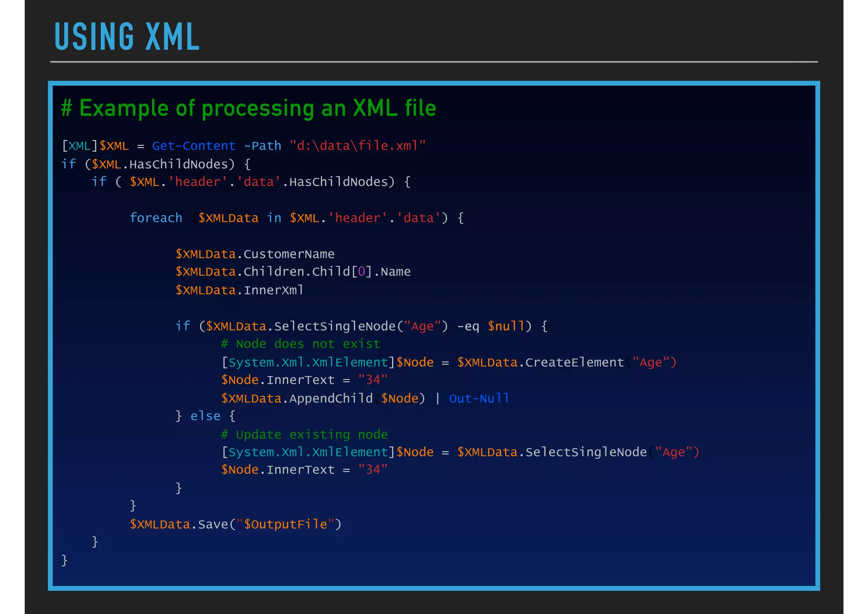Click the comment '# Node does not exist'

(300, 344)
